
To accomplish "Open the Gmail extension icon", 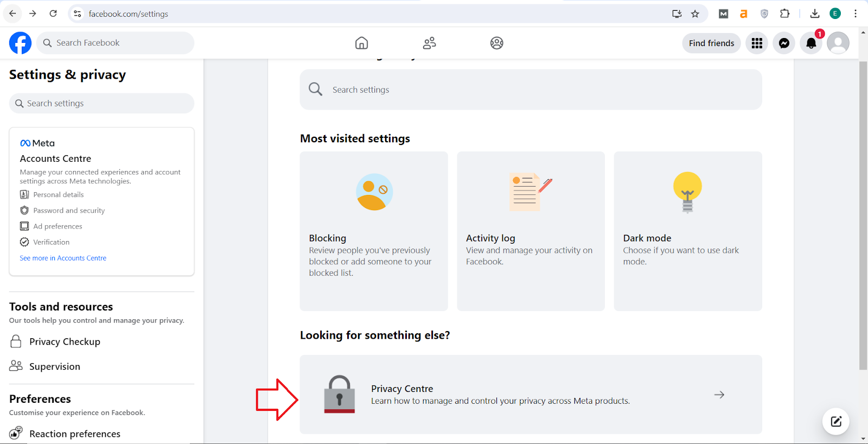I will (723, 14).
